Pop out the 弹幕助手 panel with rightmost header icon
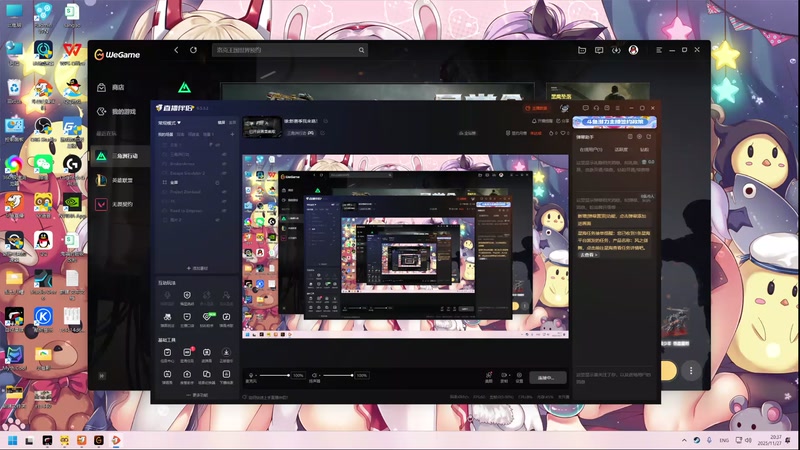 (649, 137)
